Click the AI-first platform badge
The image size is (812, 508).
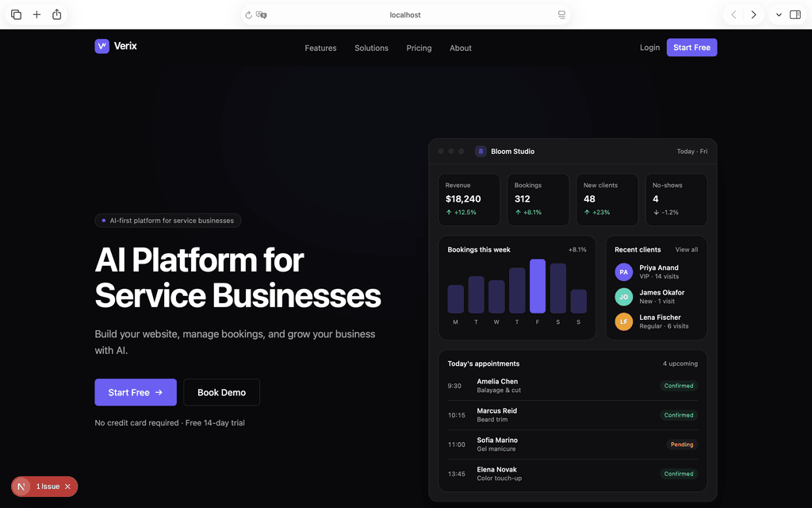click(x=168, y=221)
